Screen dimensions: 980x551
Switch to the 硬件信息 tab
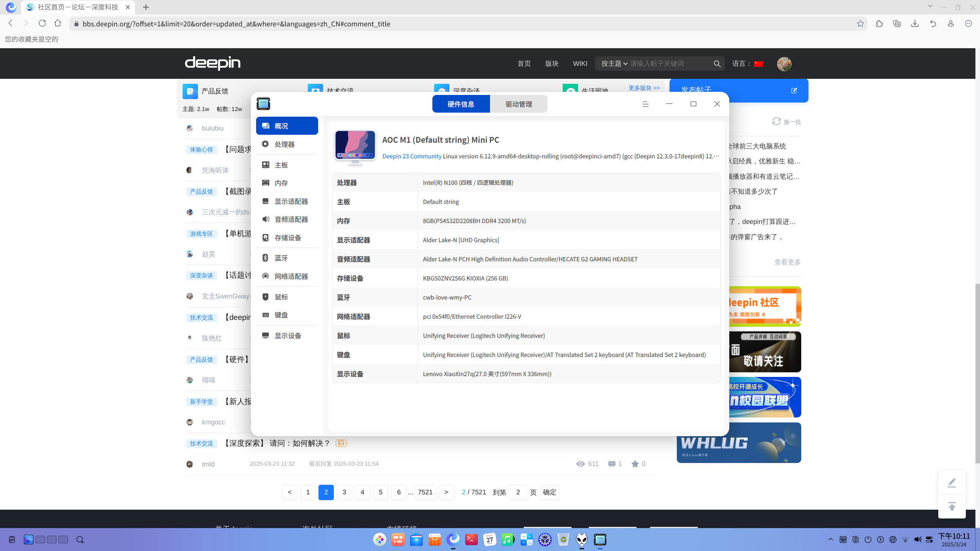point(461,104)
